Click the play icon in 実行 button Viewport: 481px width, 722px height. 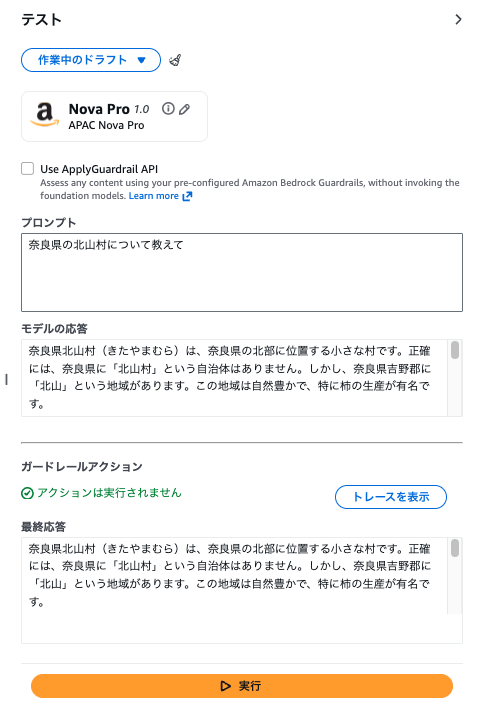(x=225, y=686)
